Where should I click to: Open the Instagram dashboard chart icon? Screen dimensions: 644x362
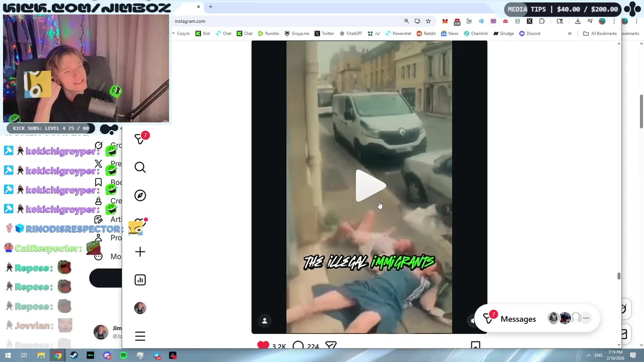[x=140, y=280]
